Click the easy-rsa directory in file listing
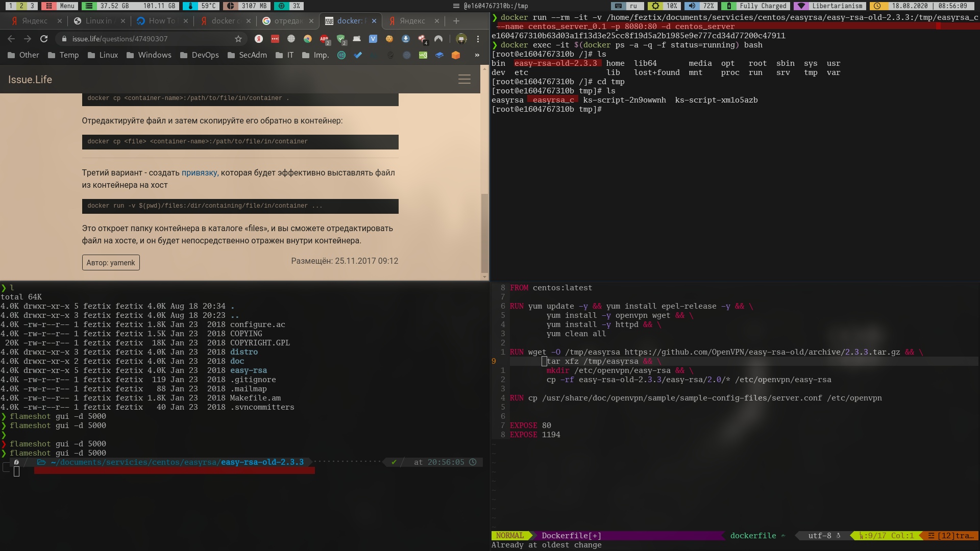 pos(249,370)
